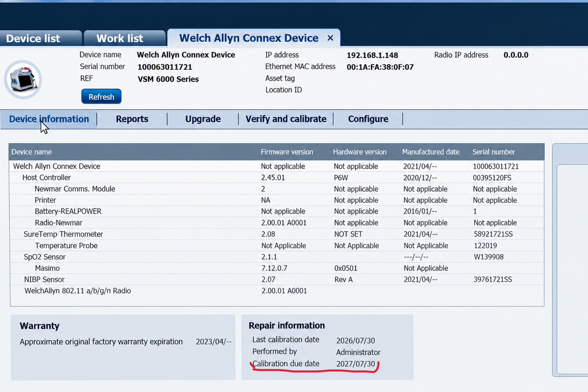Viewport: 588px width, 392px height.
Task: Click last calibration date 2026/07/30
Action: (x=356, y=340)
